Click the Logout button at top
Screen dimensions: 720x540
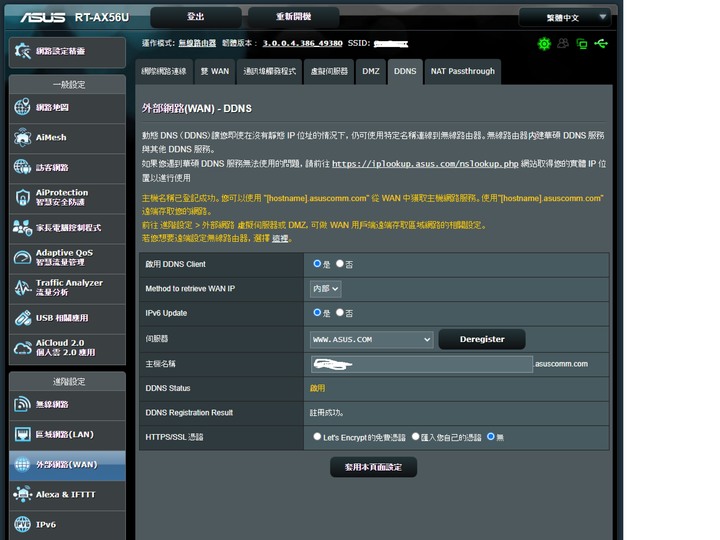click(x=196, y=17)
